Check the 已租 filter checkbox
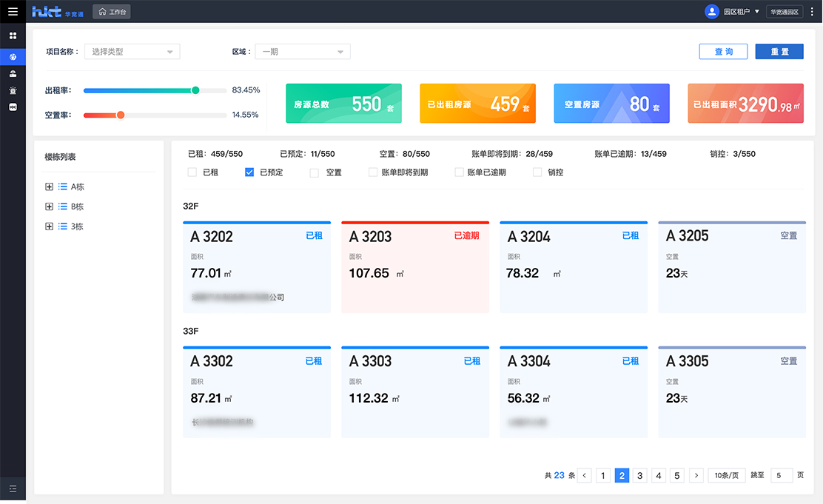 click(x=192, y=172)
